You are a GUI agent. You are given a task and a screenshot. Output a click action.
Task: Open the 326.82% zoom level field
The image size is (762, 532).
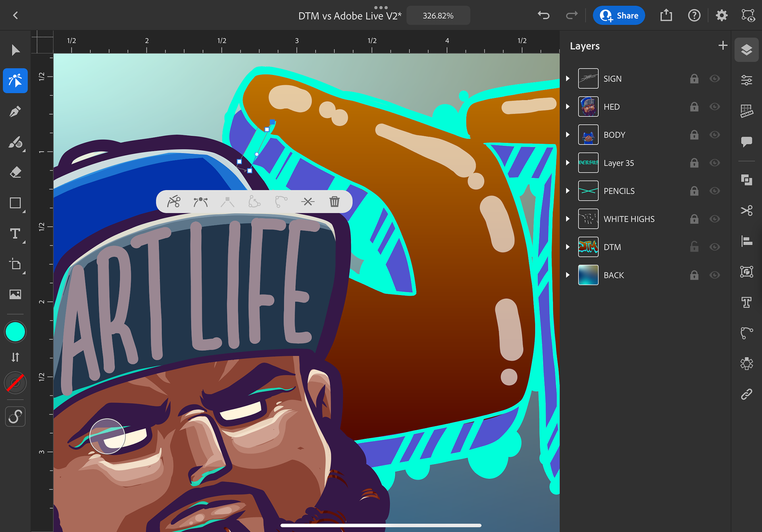click(438, 15)
